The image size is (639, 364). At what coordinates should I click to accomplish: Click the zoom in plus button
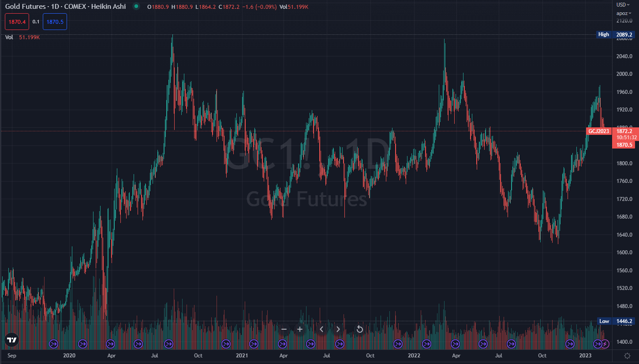point(300,329)
